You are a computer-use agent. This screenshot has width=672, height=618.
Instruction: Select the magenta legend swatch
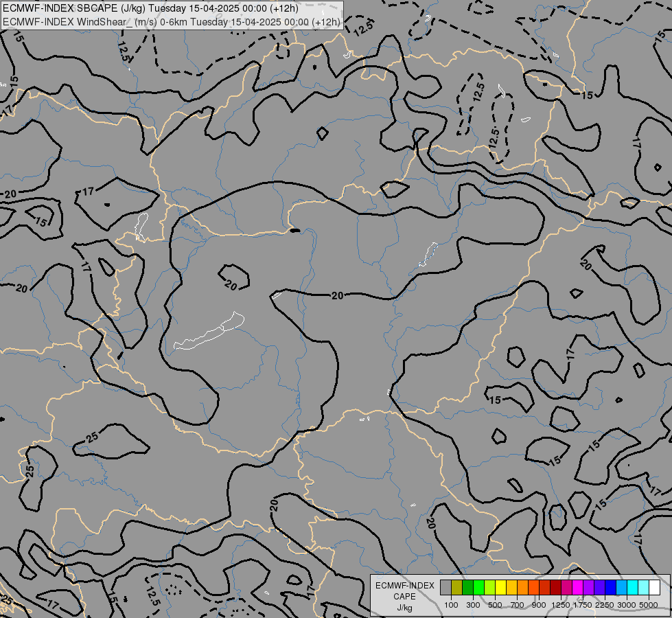coord(577,587)
